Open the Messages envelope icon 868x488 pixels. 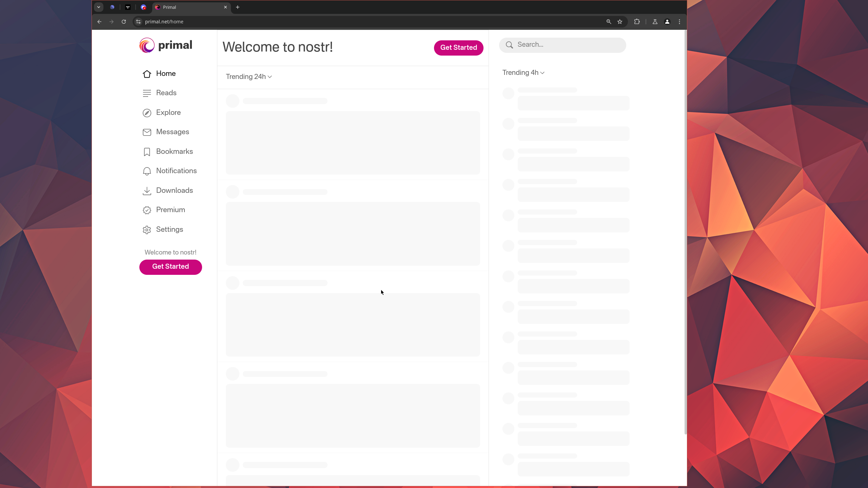[x=147, y=132]
